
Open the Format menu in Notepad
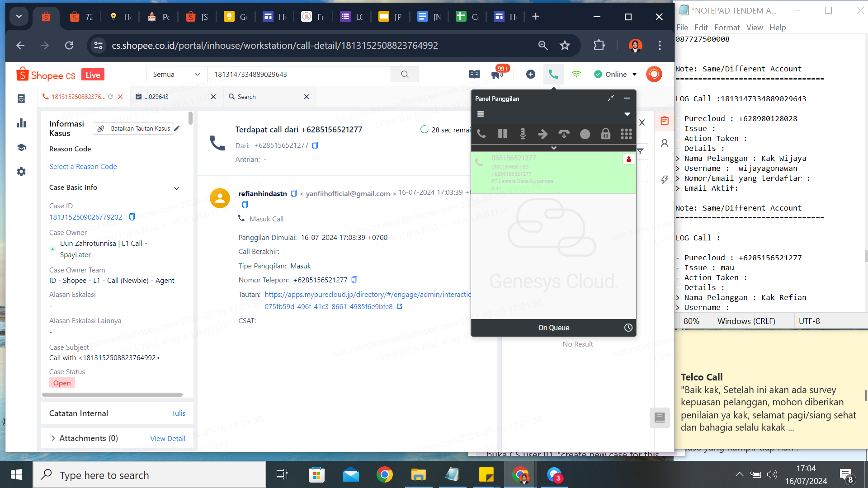(x=727, y=28)
